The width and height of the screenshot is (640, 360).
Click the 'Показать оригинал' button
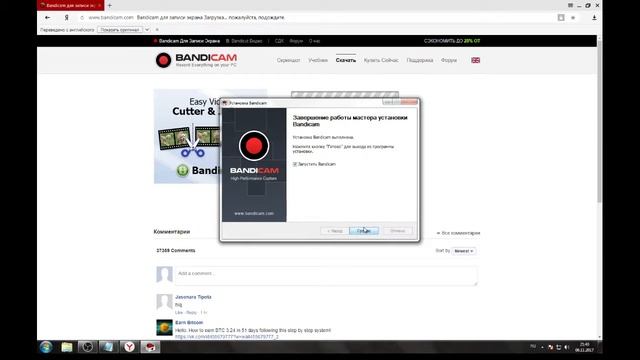[x=120, y=30]
